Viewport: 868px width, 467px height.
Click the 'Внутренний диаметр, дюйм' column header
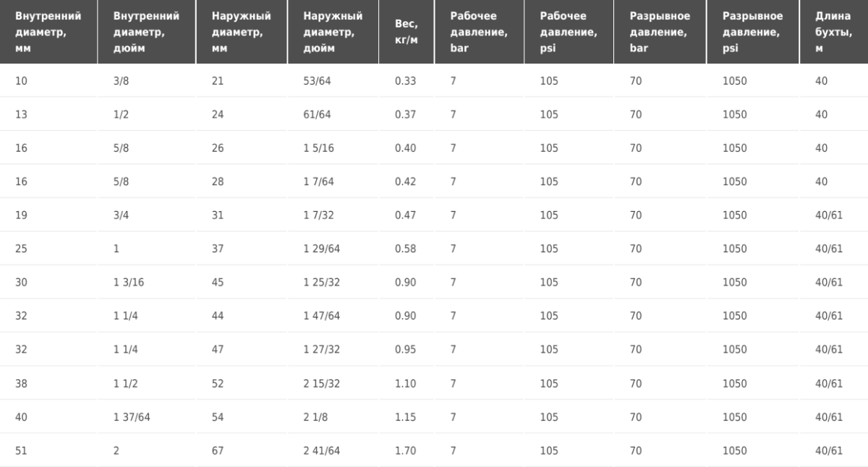coord(147,32)
